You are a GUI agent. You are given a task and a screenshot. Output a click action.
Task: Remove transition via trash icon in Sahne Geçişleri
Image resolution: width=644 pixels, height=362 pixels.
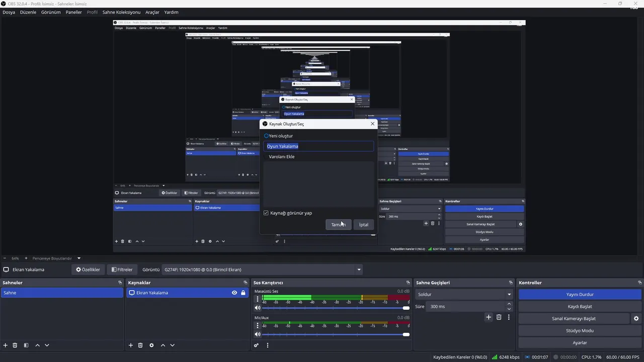click(x=499, y=317)
